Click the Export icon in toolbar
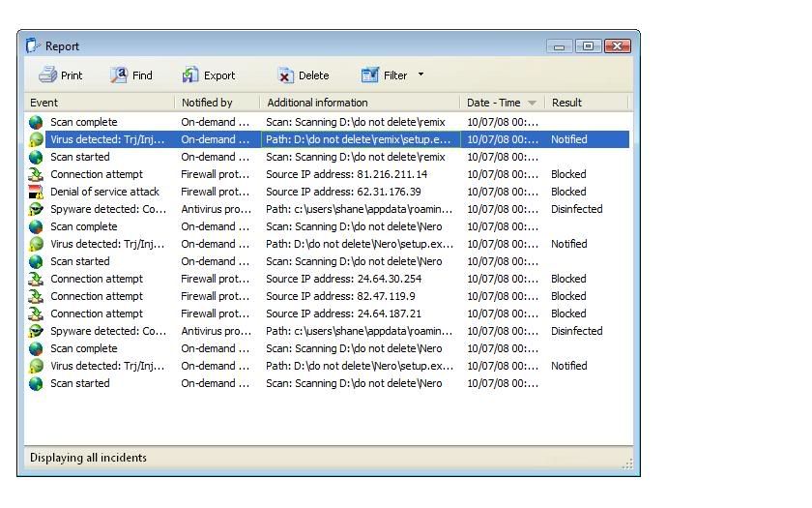This screenshot has height=508, width=812. click(x=190, y=75)
